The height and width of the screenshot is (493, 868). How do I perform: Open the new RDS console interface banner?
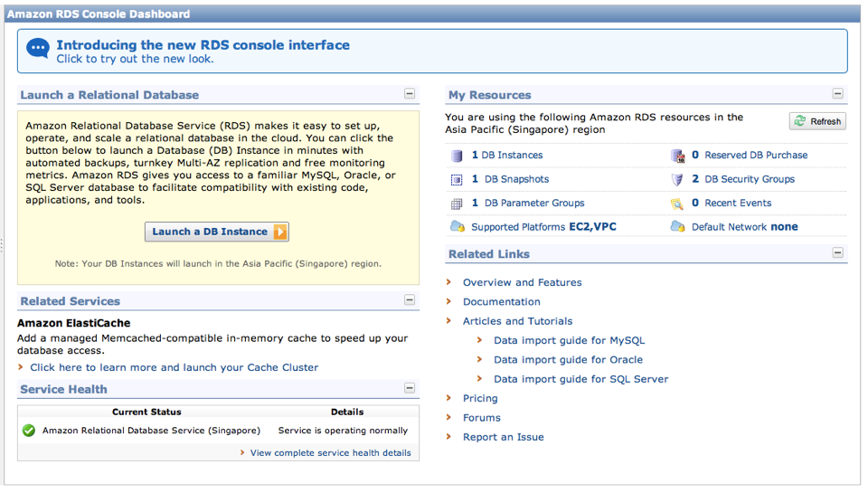coord(432,51)
